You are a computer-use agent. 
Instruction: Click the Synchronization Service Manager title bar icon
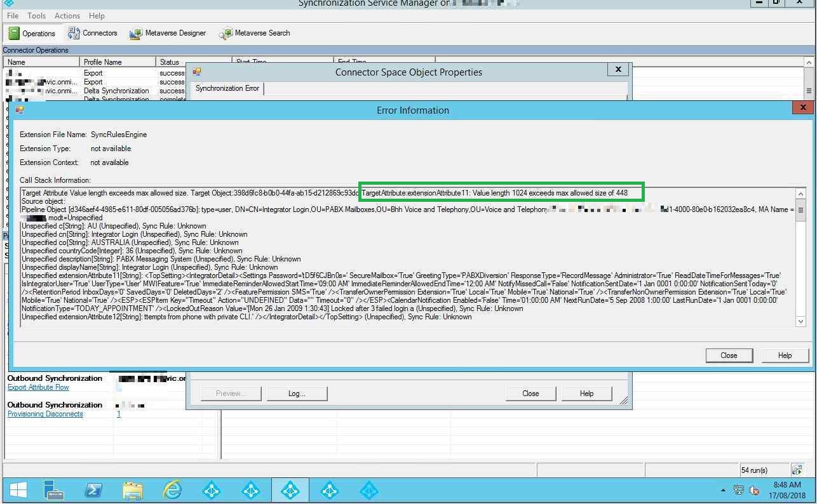(9, 3)
